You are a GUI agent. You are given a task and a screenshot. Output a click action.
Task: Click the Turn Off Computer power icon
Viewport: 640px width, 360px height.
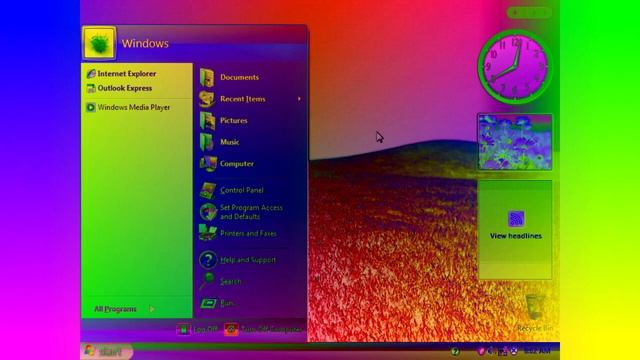pos(231,329)
